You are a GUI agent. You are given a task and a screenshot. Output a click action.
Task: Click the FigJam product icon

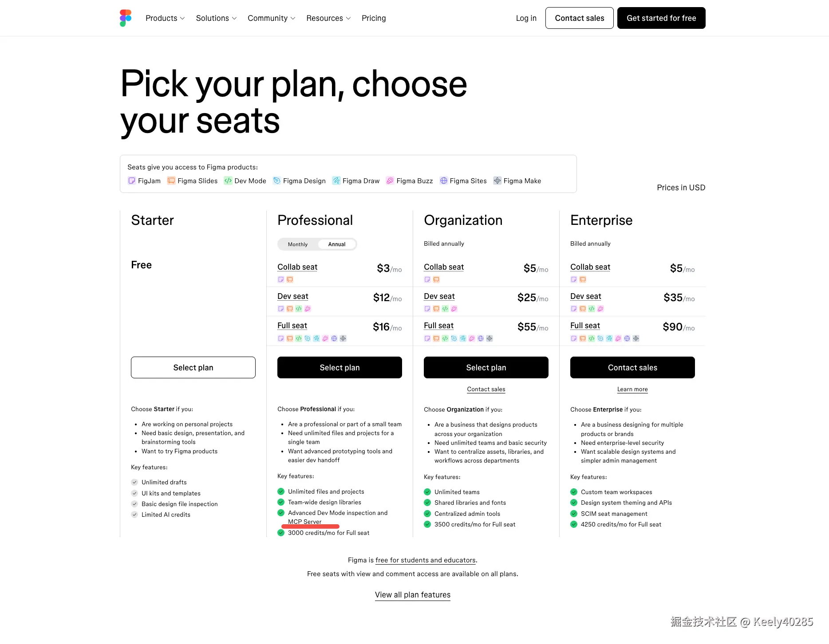point(132,181)
